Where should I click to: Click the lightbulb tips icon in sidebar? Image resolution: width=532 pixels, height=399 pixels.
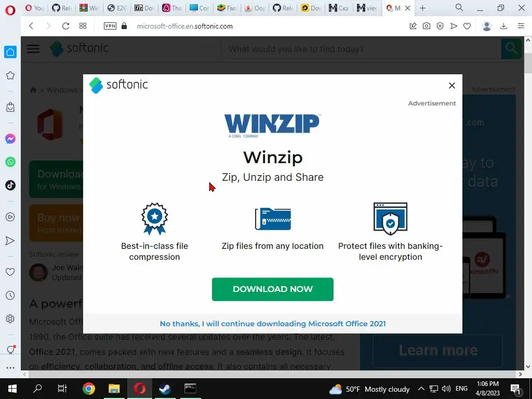pos(10,350)
